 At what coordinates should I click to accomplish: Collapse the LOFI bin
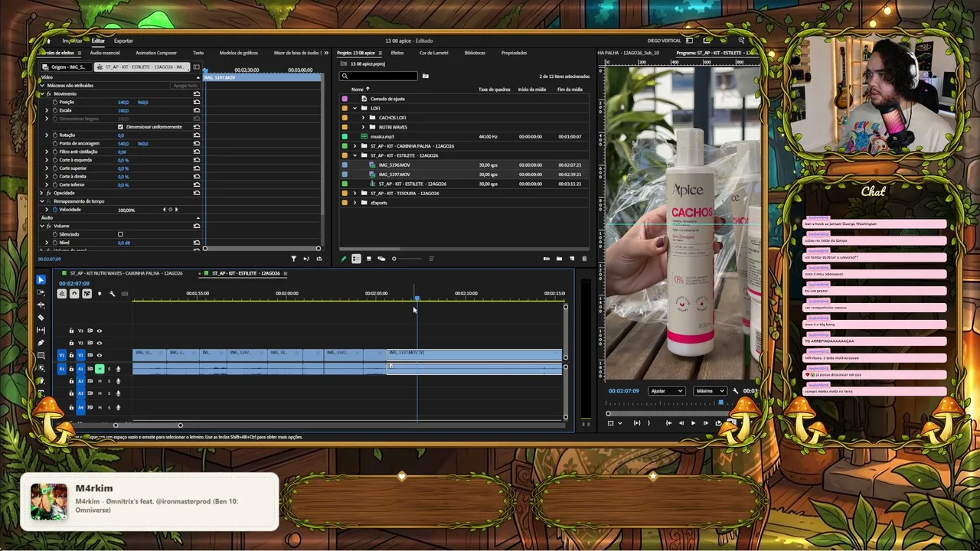[354, 108]
